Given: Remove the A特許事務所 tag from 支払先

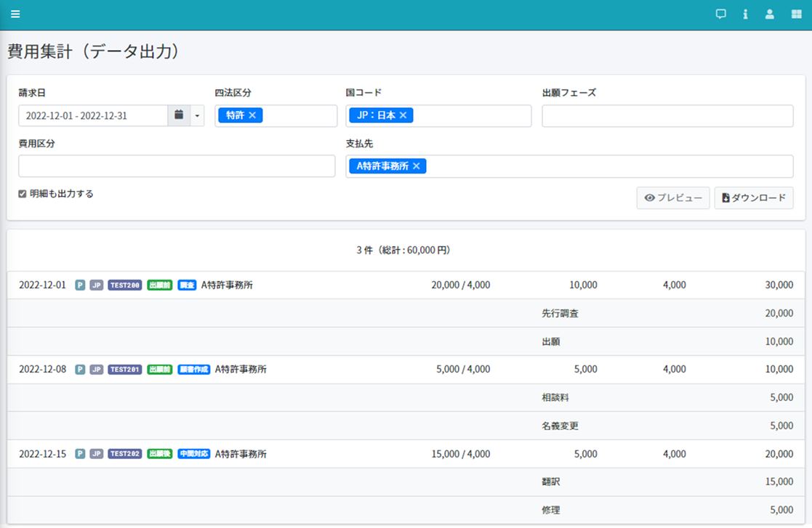Looking at the screenshot, I should pyautogui.click(x=417, y=166).
